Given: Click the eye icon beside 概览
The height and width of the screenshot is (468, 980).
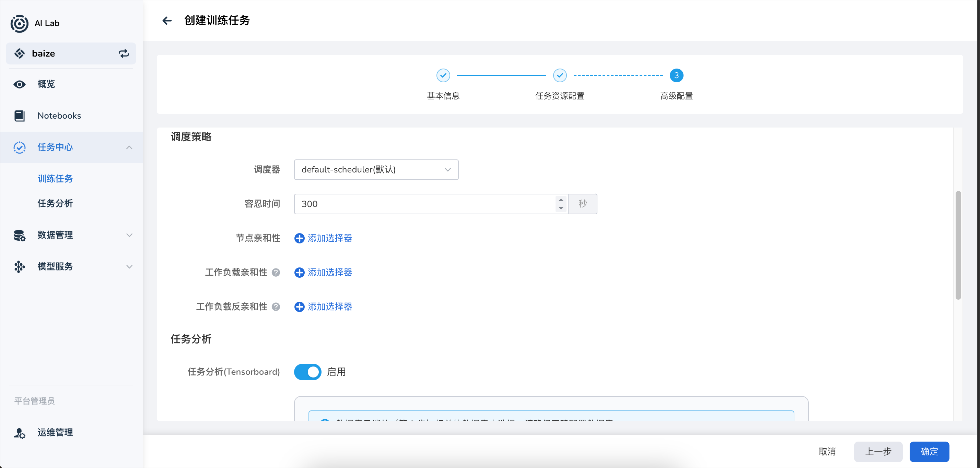Looking at the screenshot, I should point(20,84).
